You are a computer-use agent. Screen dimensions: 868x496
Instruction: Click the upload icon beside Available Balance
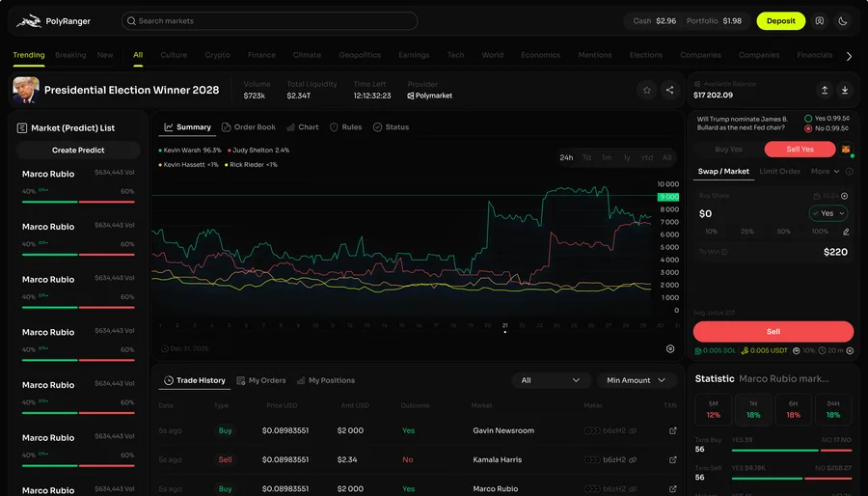pos(825,90)
